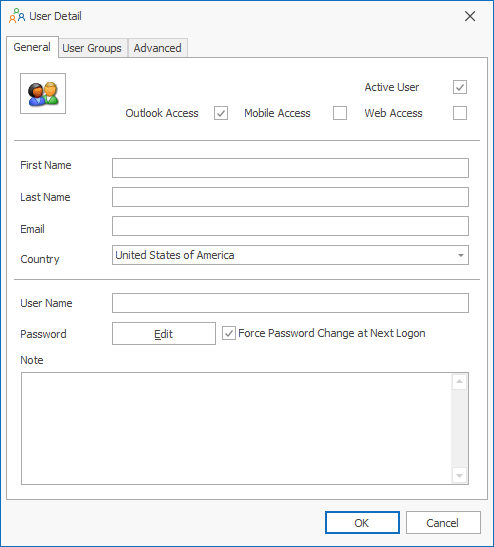Click into the First Name field
The width and height of the screenshot is (494, 547).
290,168
